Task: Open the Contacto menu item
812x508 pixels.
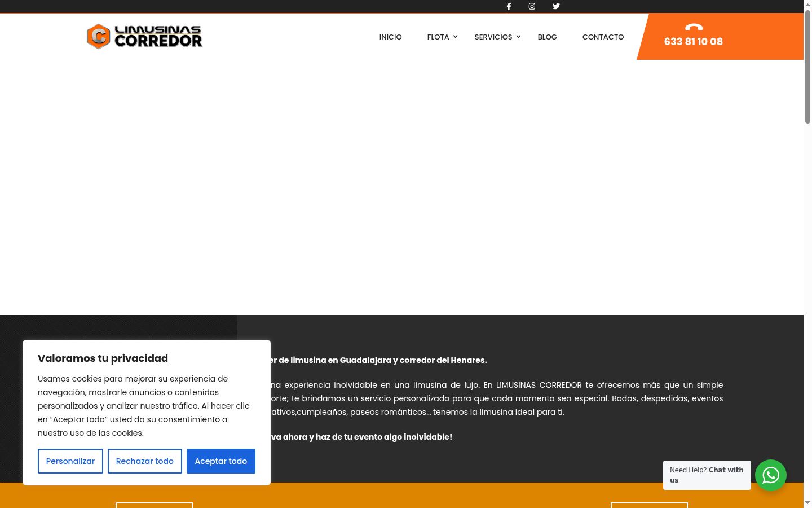Action: point(603,37)
